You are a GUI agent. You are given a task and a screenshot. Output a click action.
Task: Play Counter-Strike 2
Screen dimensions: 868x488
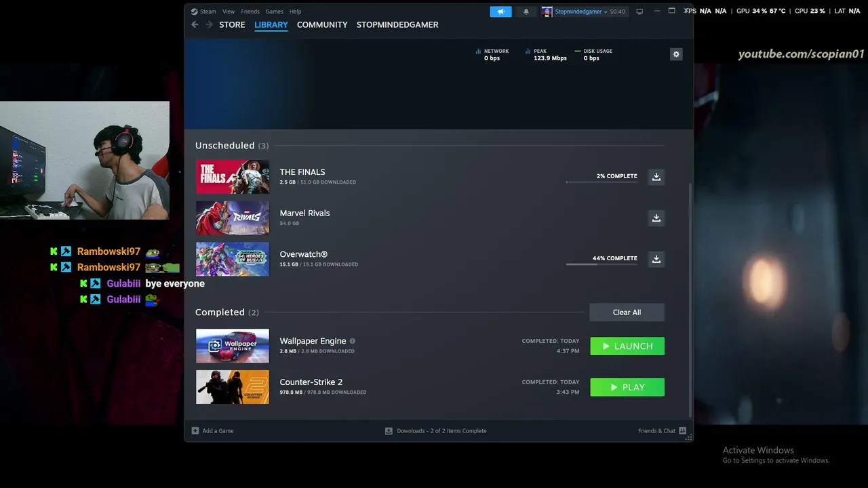point(627,387)
